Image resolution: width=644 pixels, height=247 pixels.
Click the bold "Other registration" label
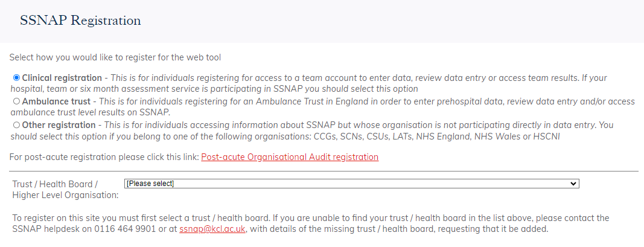pyautogui.click(x=59, y=125)
